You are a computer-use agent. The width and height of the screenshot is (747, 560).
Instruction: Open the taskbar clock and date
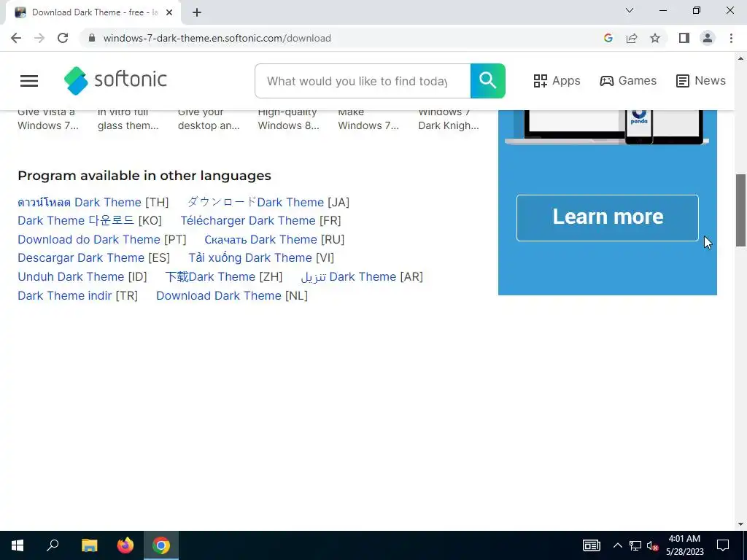coord(684,545)
